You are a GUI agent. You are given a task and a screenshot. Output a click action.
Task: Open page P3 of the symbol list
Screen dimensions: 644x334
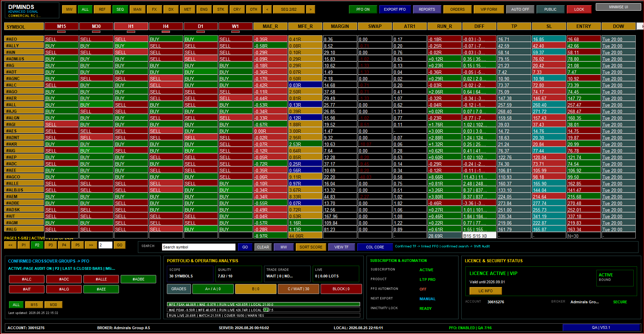[x=51, y=245]
